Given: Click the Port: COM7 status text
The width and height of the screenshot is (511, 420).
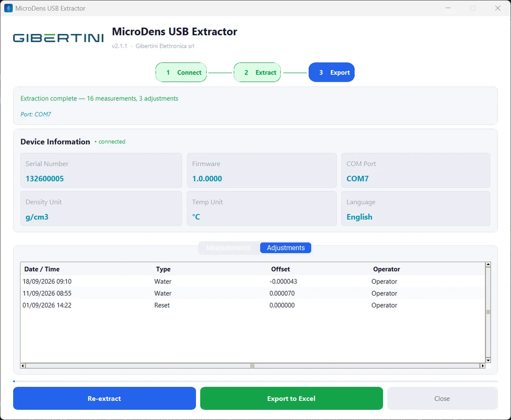Looking at the screenshot, I should point(36,114).
